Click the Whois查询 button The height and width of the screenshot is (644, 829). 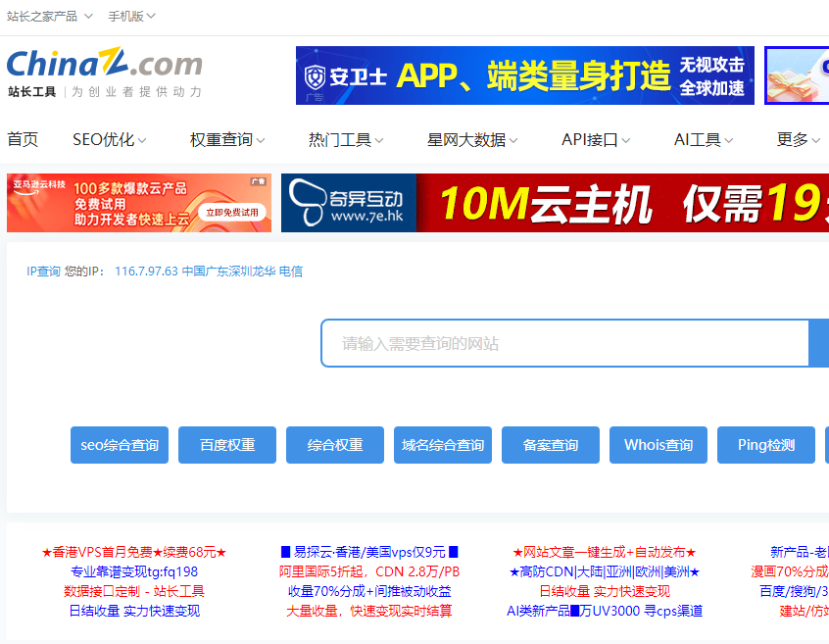coord(658,445)
